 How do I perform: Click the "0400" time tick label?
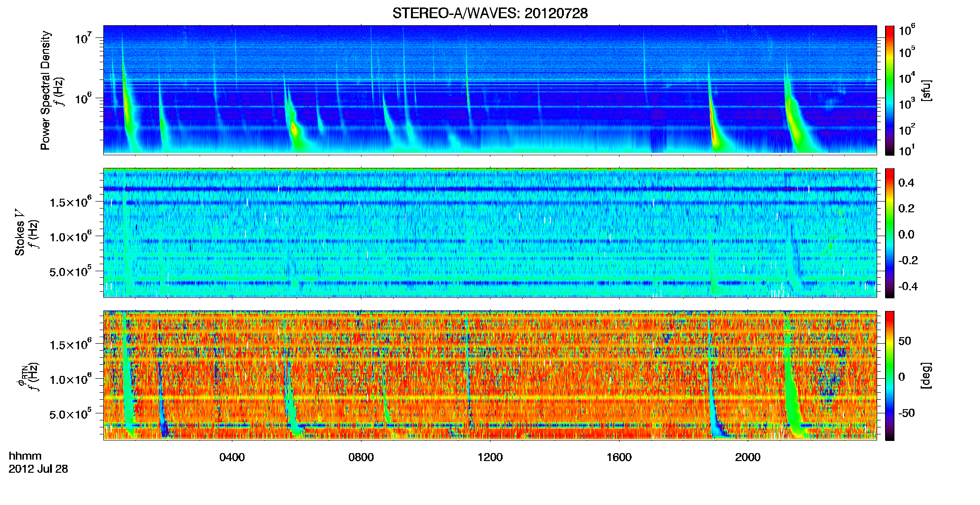[x=232, y=457]
